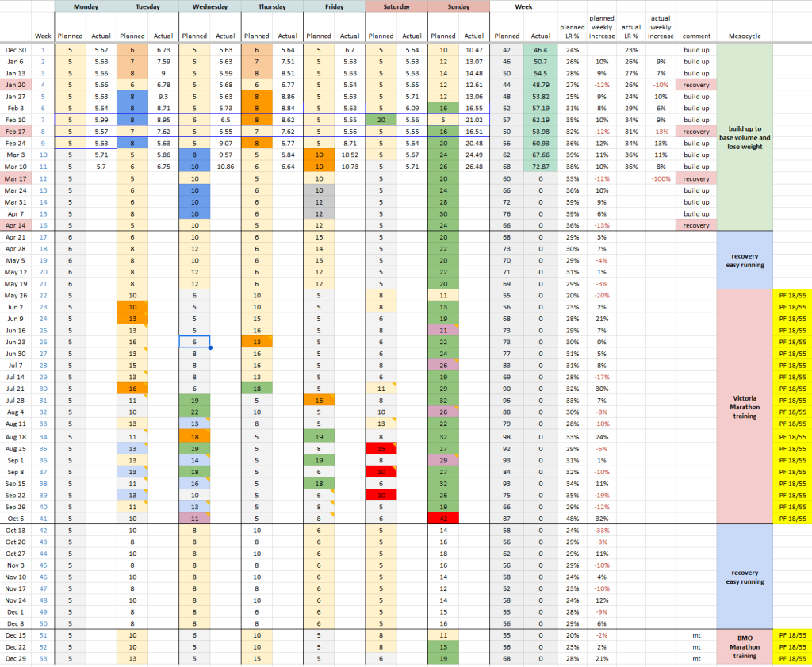Select the comment column header
812x667 pixels.
(696, 36)
